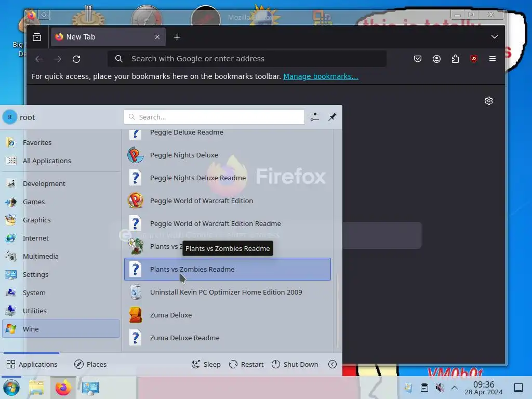Screen dimensions: 532x399
Task: Select the New Tab tab
Action: [x=108, y=37]
